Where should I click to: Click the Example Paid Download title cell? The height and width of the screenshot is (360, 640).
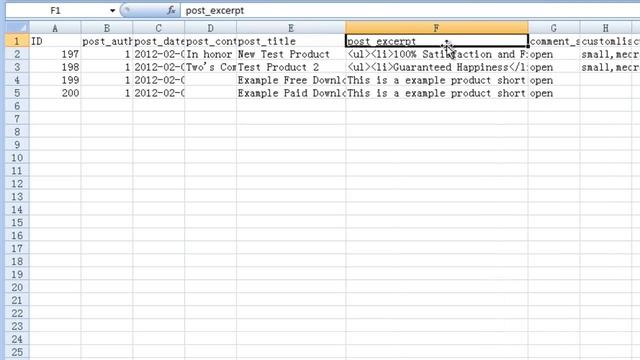tap(291, 93)
